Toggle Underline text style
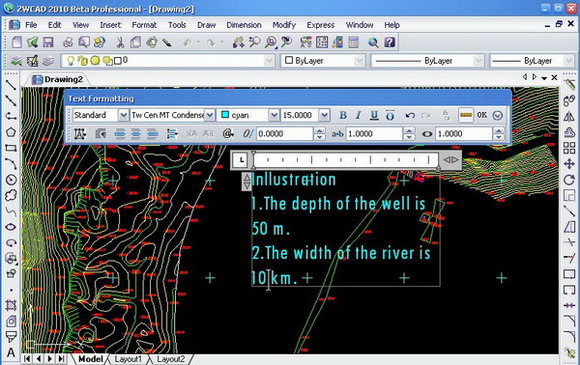 (374, 115)
